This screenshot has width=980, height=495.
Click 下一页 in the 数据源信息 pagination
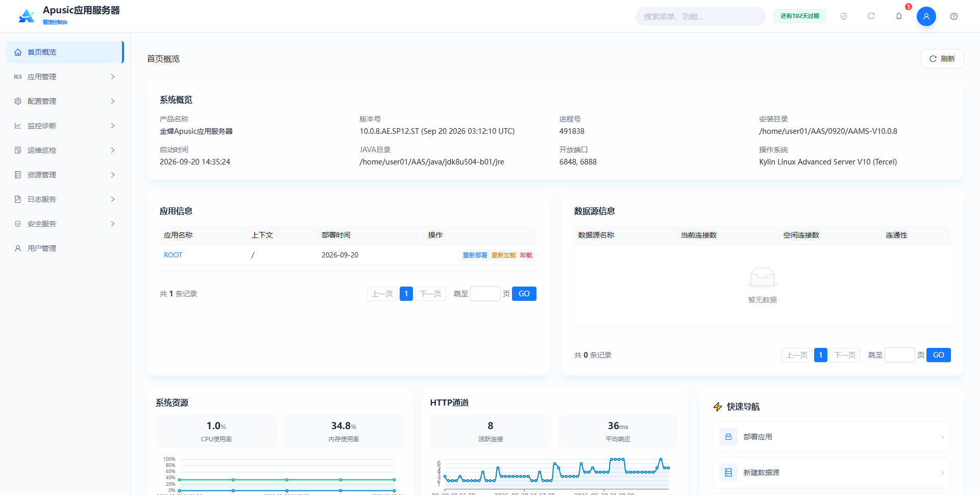845,355
